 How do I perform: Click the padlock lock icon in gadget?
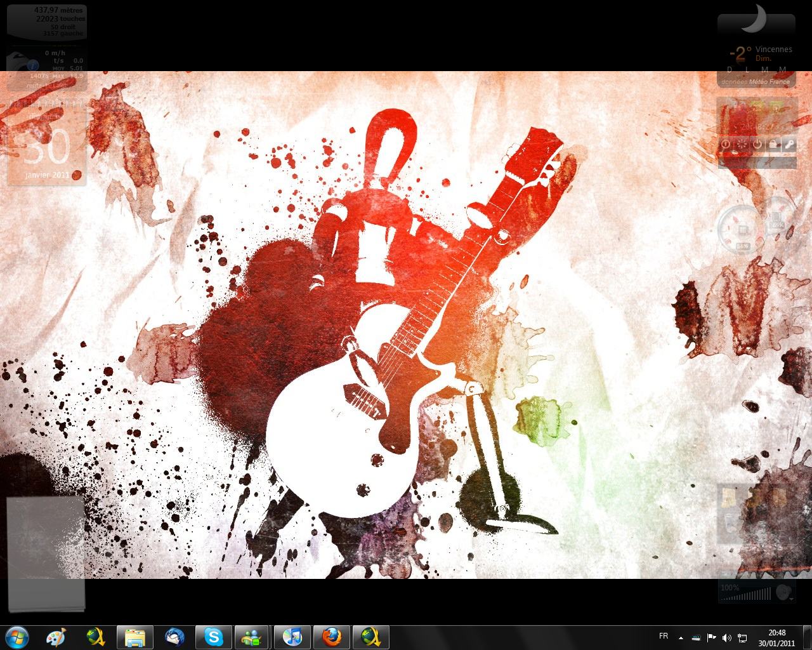coord(773,144)
